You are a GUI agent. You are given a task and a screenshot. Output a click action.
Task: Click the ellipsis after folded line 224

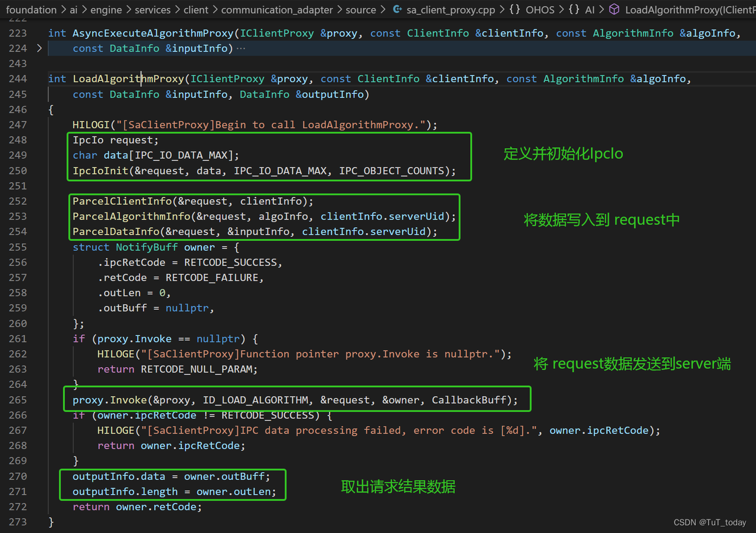pyautogui.click(x=240, y=48)
